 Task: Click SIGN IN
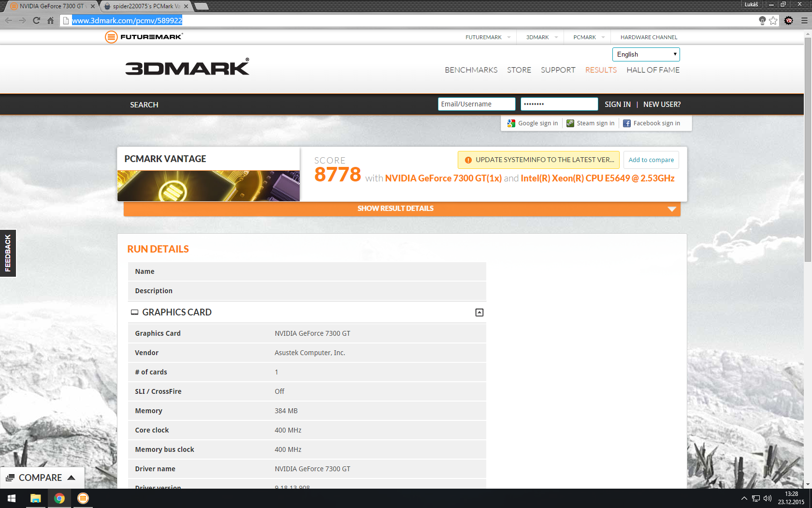[x=617, y=105]
